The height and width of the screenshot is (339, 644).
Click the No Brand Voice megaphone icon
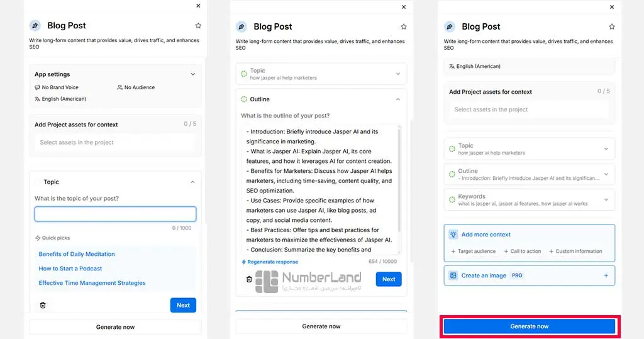pos(37,87)
